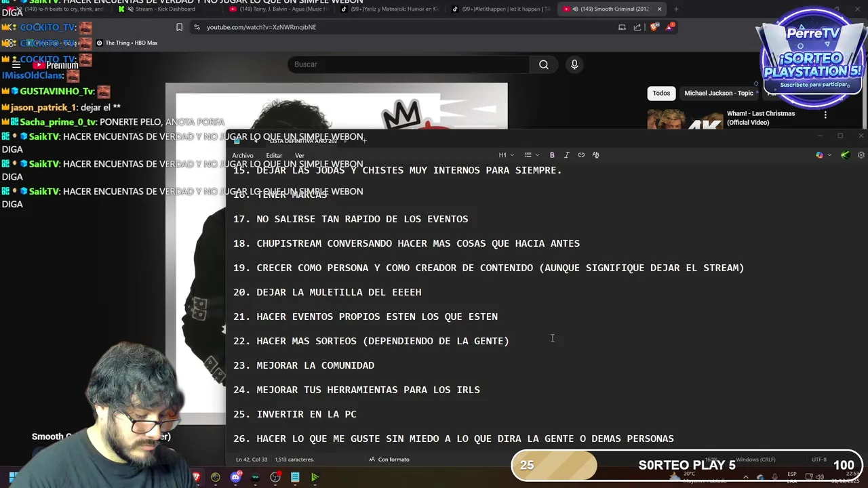Viewport: 868px width, 488px height.
Task: Click the Ln 42, Col 33 status indicator
Action: click(252, 460)
